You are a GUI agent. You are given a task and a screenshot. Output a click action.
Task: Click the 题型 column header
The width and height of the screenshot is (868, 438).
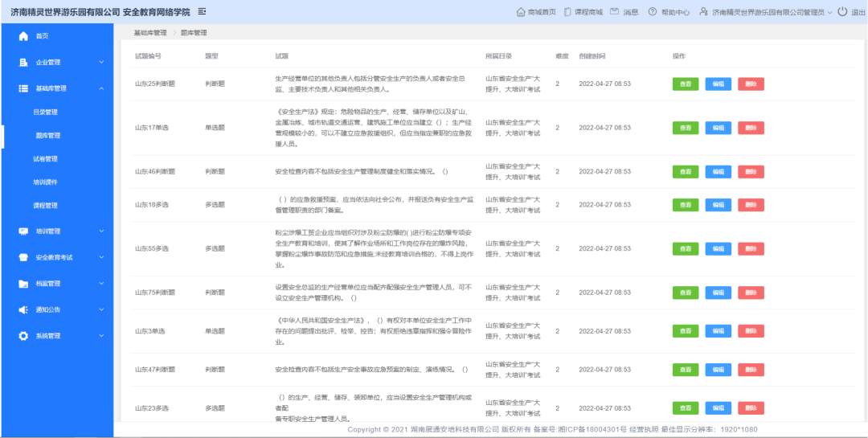click(x=211, y=56)
